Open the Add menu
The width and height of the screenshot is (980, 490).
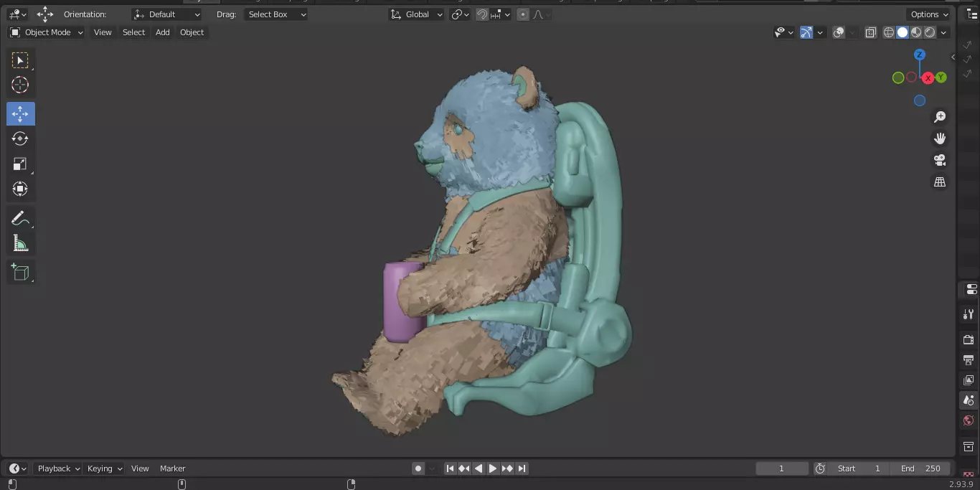[x=163, y=32]
